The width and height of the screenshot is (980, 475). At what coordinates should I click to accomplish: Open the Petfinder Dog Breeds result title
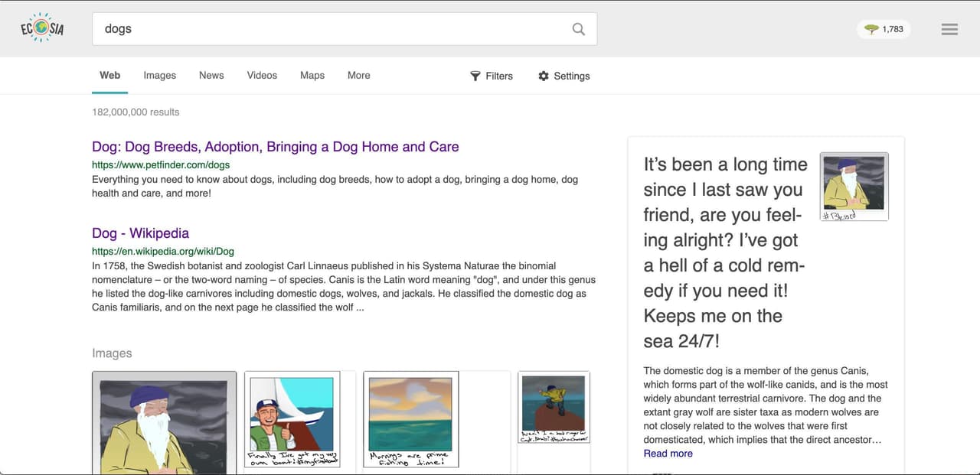click(276, 146)
